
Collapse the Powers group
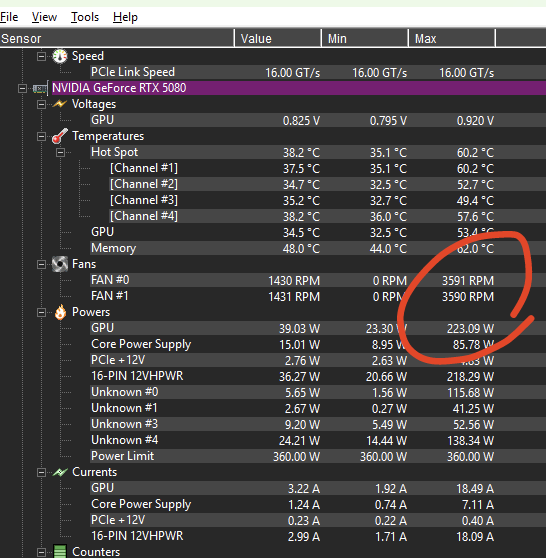click(42, 312)
